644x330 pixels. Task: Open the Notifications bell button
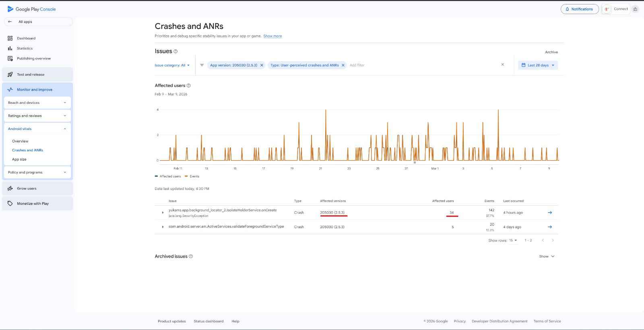click(x=579, y=9)
